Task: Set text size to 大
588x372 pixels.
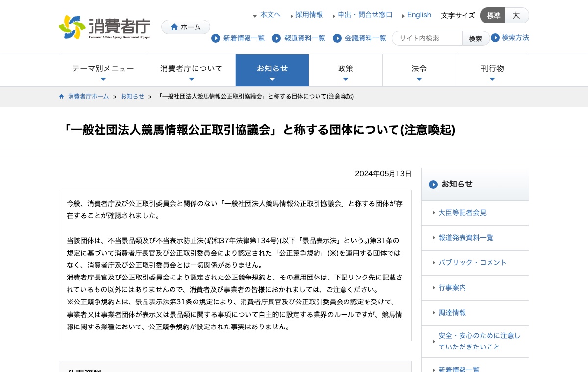Action: click(516, 16)
